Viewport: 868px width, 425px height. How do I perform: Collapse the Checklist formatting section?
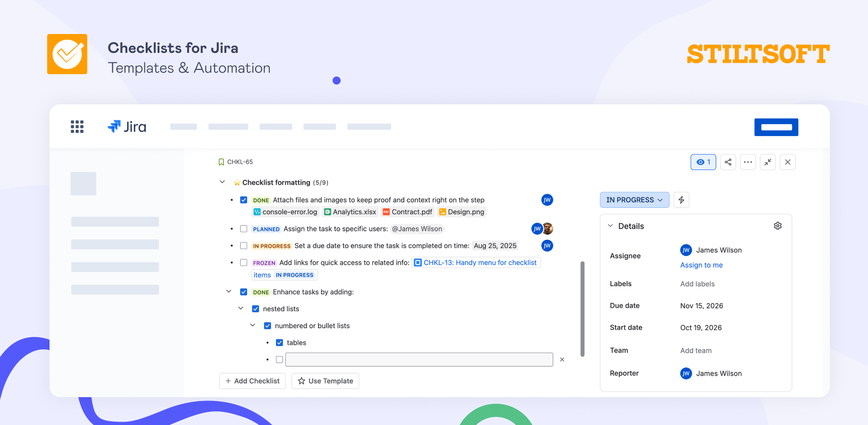click(222, 182)
